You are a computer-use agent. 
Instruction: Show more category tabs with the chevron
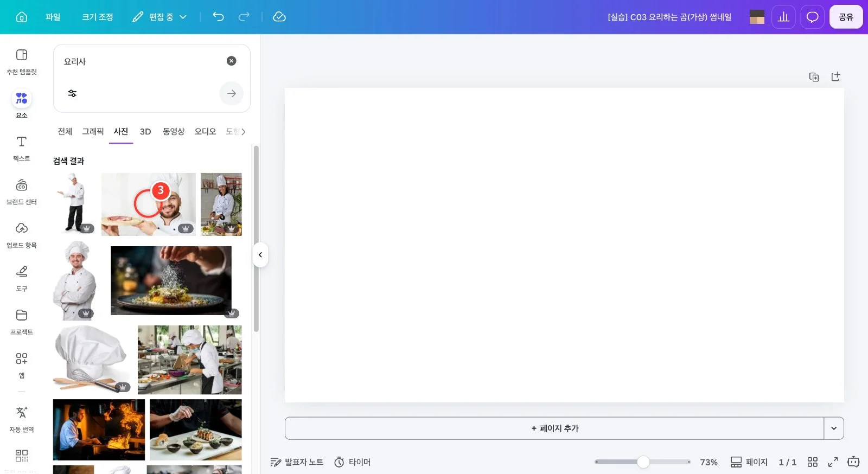coord(243,131)
